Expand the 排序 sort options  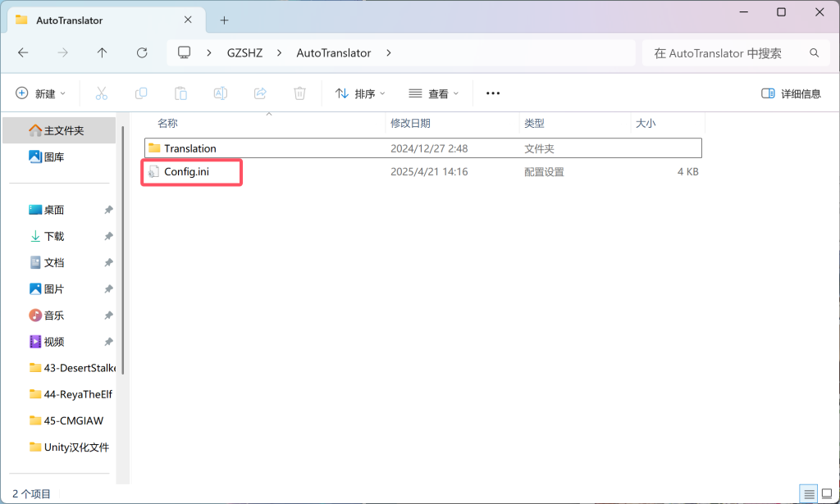pyautogui.click(x=360, y=93)
